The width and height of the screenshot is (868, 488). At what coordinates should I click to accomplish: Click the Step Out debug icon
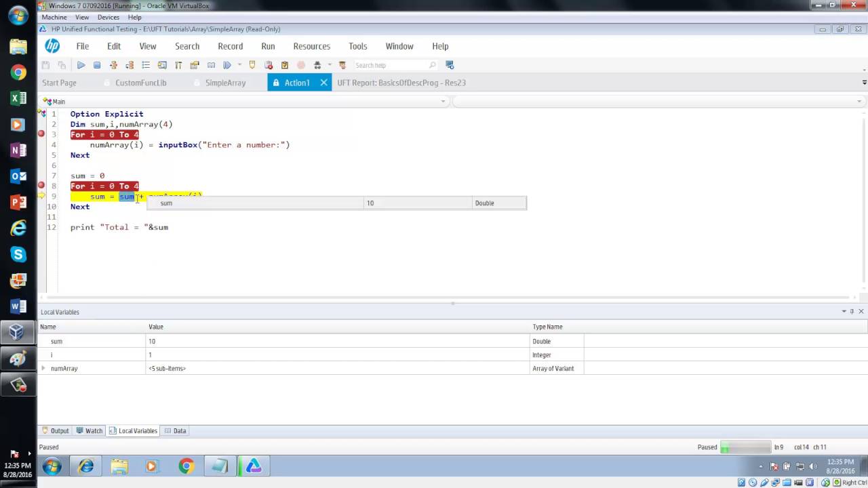(130, 65)
